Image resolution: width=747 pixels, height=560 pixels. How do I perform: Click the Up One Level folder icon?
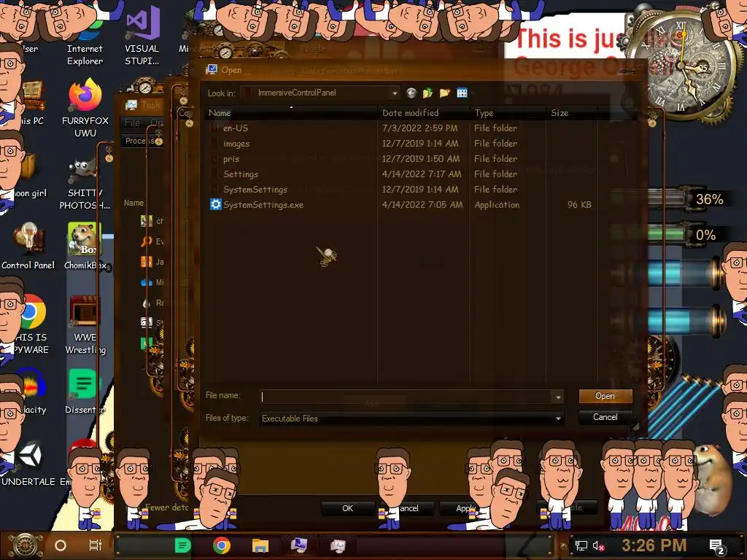click(x=427, y=93)
